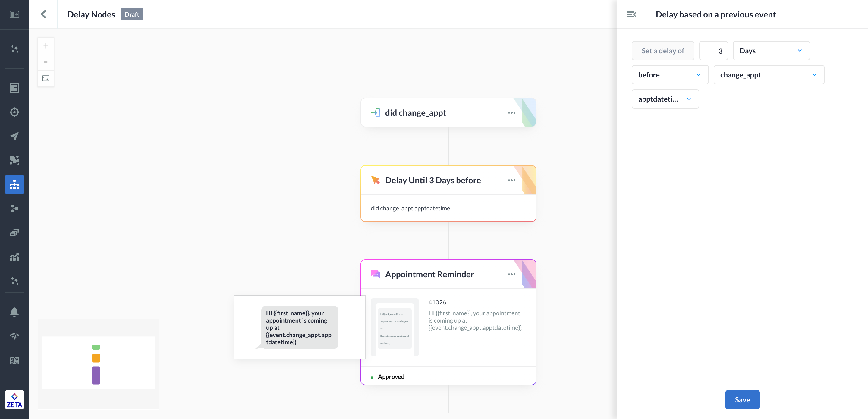
Task: Open the apptdatetime property dropdown
Action: [x=665, y=99]
